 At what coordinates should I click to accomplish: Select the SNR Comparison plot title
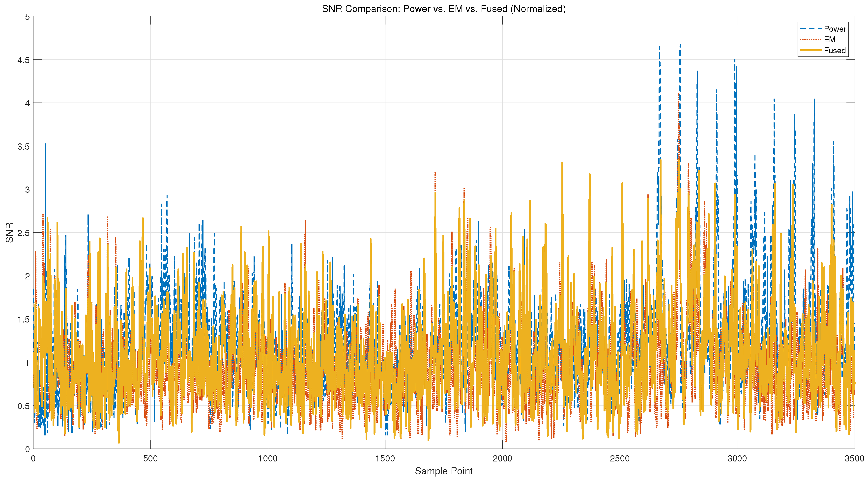click(443, 9)
